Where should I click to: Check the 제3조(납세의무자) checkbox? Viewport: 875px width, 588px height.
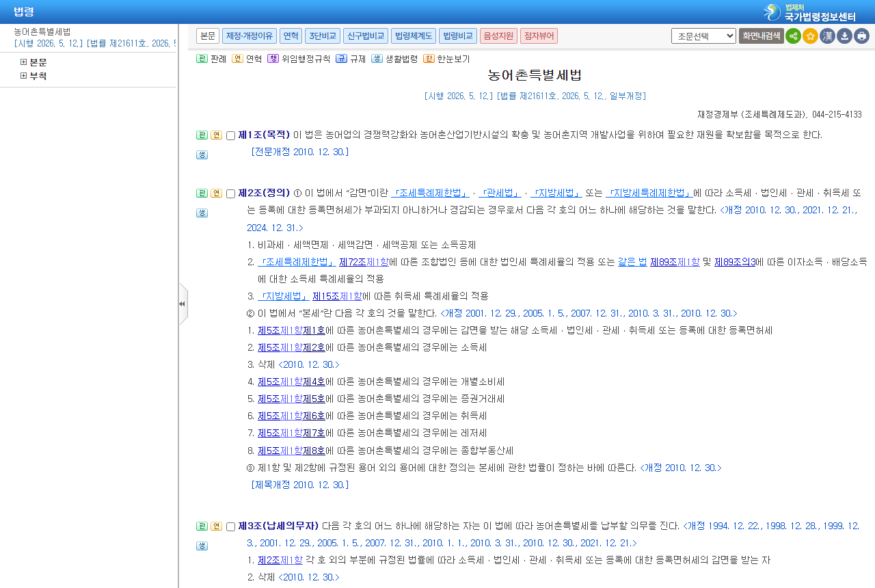coord(230,526)
